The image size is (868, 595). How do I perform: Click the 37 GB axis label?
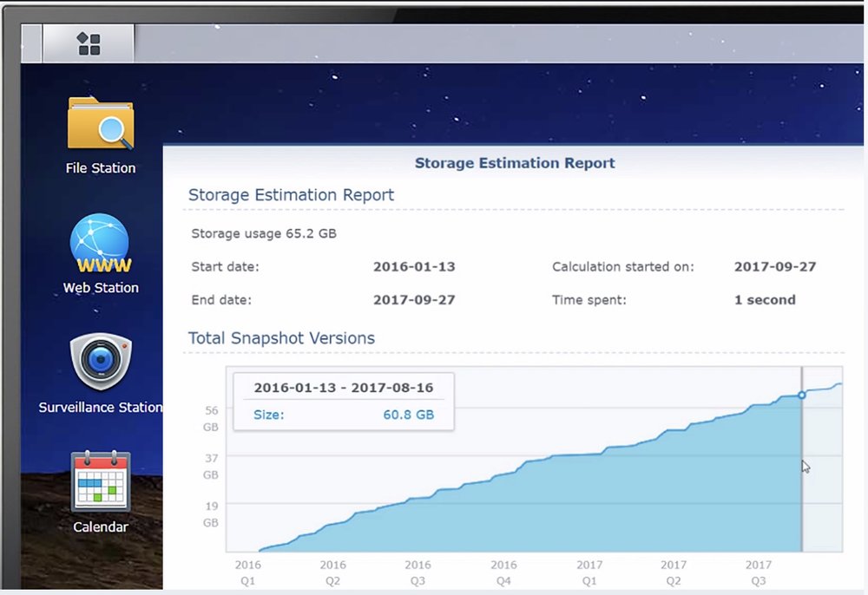pos(211,466)
